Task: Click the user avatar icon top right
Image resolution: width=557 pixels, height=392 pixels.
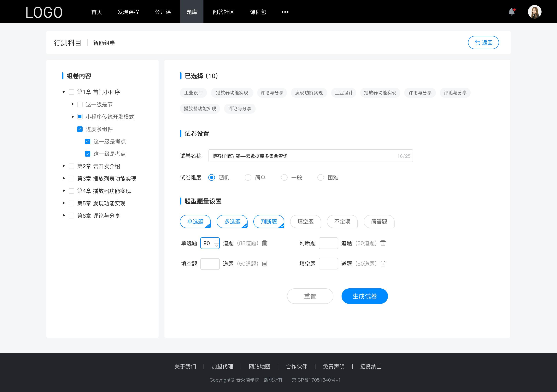Action: point(534,11)
